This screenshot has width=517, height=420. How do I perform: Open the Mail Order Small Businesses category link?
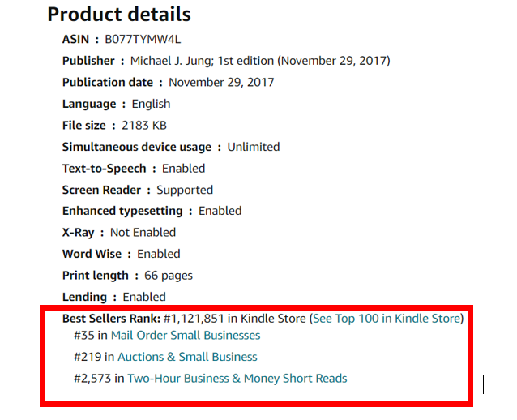tap(186, 335)
